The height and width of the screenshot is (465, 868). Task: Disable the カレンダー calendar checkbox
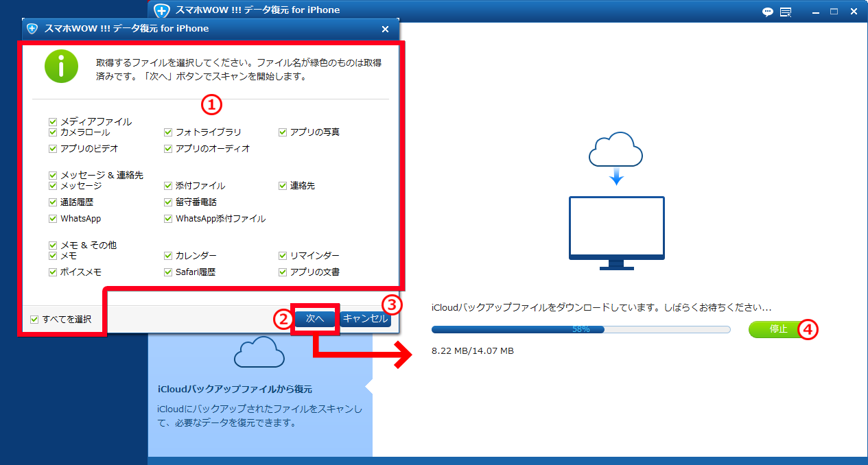pos(168,255)
